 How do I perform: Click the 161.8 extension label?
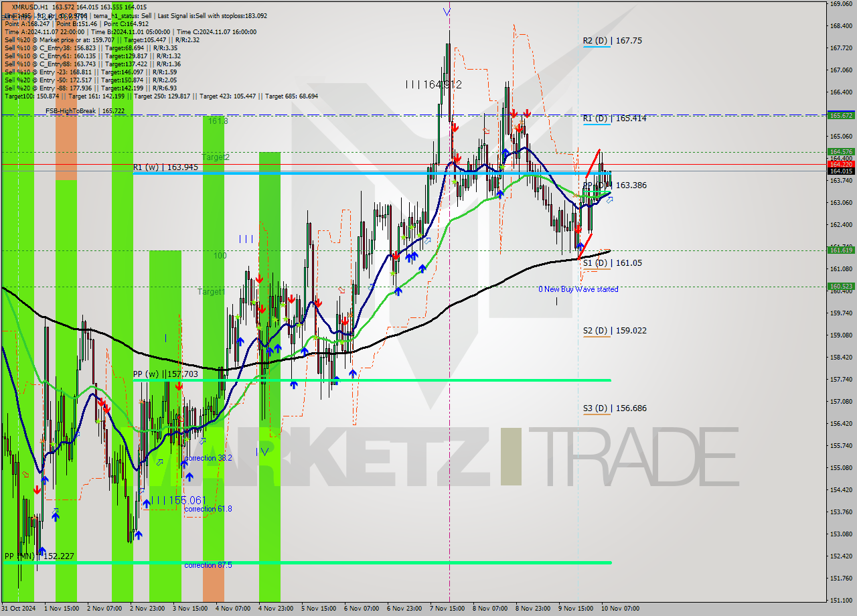coord(218,121)
